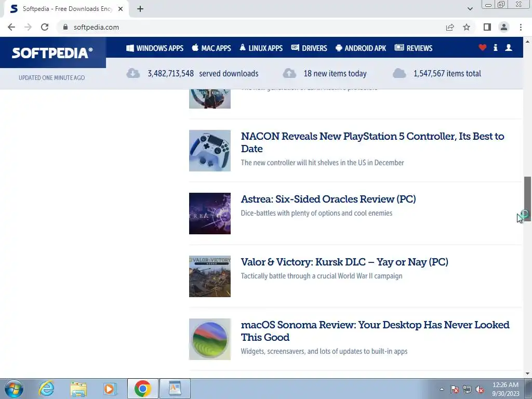Open a new tab with the plus button
Screen dimensions: 532x399
[140, 9]
